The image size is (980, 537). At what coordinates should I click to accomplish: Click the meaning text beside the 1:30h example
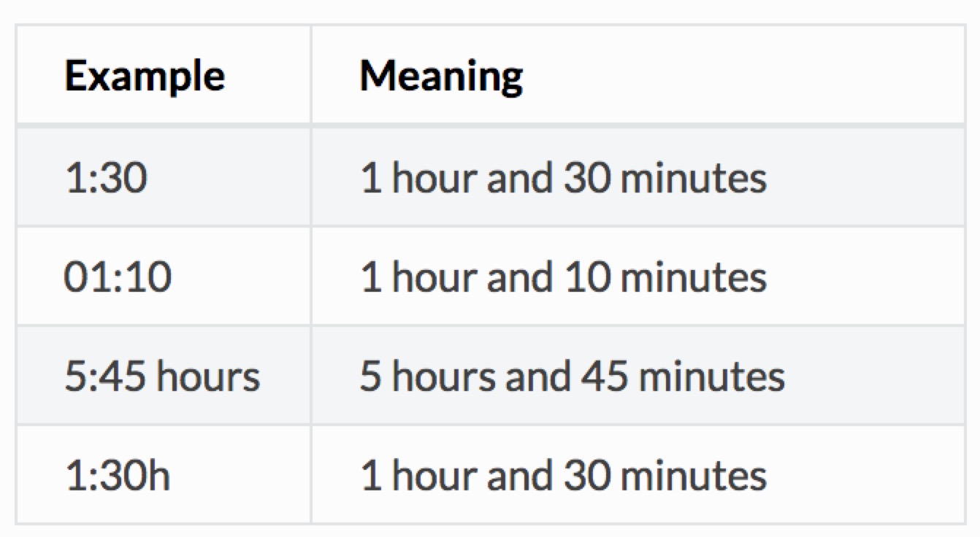(563, 476)
